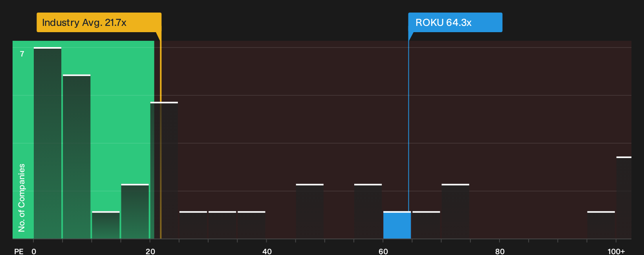Click the x-axis tick label 40

267,251
